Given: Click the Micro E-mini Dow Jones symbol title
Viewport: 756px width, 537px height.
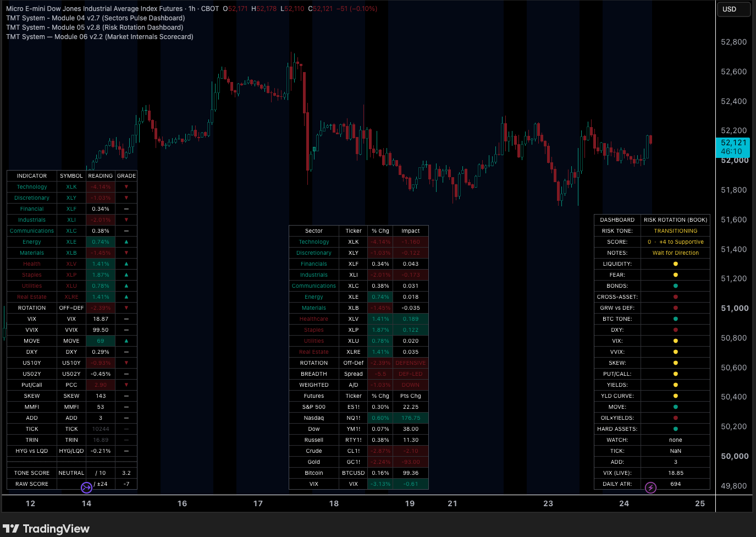Looking at the screenshot, I should [95, 9].
